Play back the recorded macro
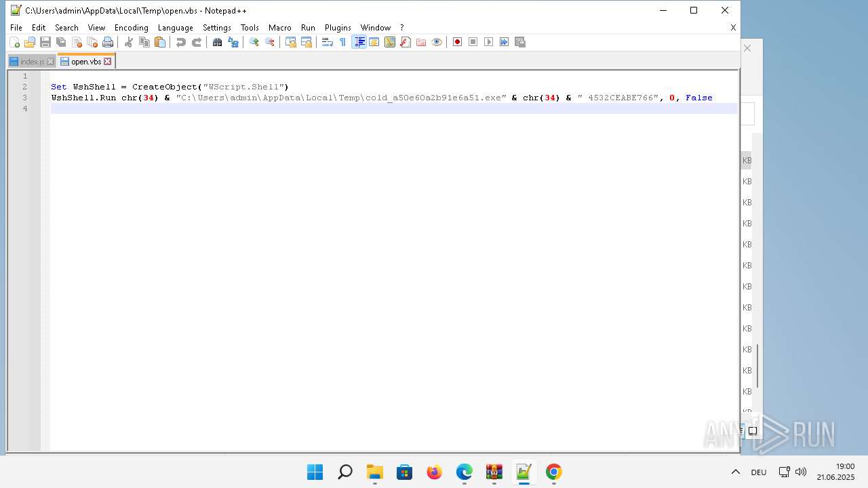The image size is (868, 488). 488,42
